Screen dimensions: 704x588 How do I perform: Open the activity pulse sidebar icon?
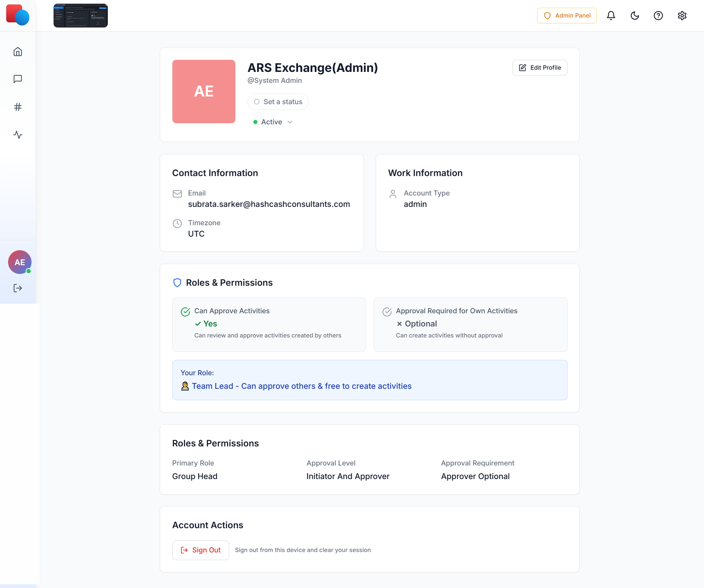coord(18,135)
